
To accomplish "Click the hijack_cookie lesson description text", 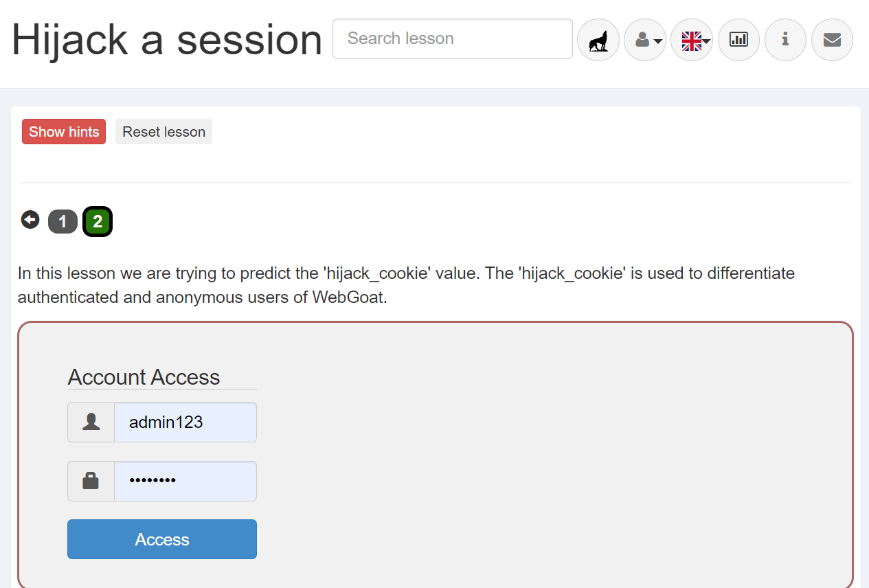I will [405, 285].
